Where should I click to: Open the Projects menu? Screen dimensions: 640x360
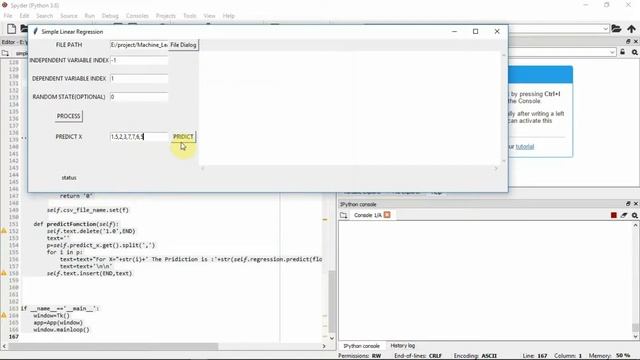(165, 16)
